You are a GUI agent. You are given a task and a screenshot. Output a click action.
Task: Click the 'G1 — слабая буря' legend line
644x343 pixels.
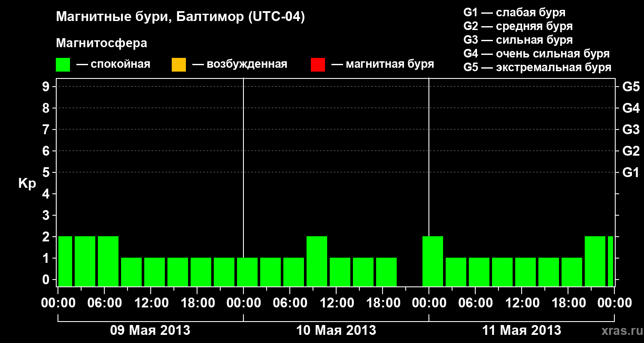point(514,12)
